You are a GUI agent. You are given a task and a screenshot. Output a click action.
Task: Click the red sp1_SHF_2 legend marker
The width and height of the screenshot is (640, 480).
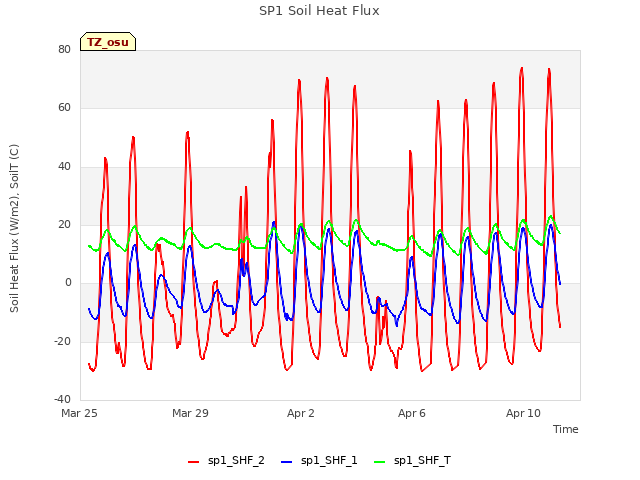[x=193, y=462]
